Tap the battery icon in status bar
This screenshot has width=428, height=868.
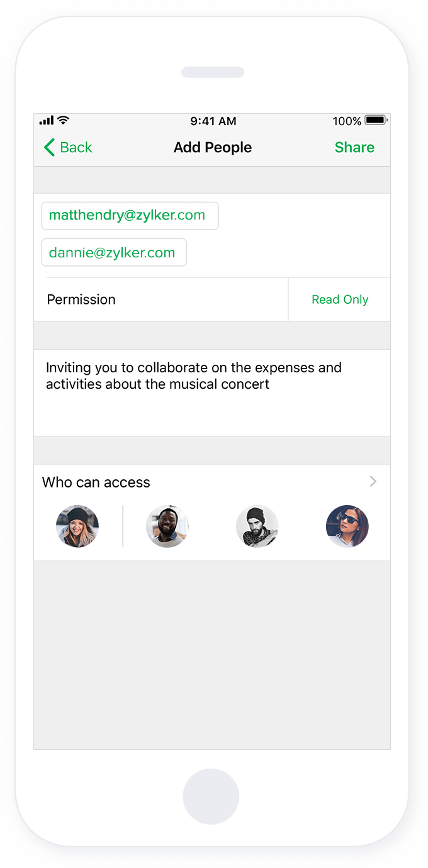click(375, 120)
